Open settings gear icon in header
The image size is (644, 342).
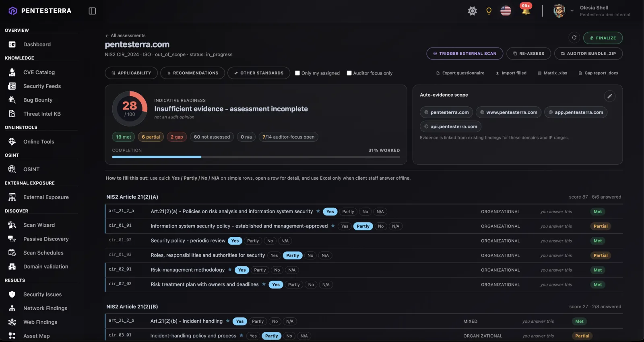(x=472, y=11)
